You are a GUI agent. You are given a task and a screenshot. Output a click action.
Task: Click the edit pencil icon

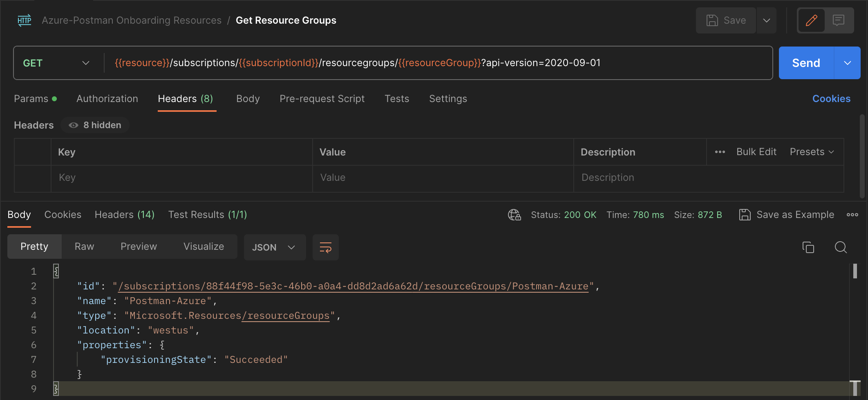(x=811, y=20)
